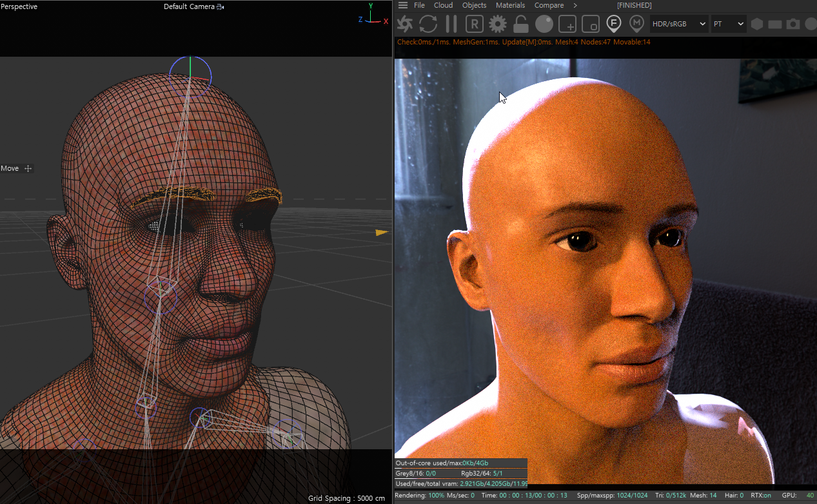
Task: Click the hexagon icon in Live Viewer toolbar
Action: click(x=756, y=24)
